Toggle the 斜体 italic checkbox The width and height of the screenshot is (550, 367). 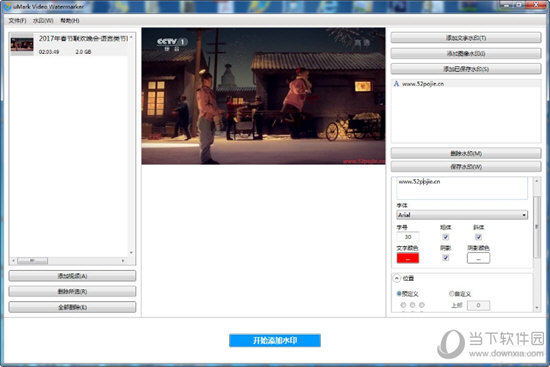(x=478, y=237)
